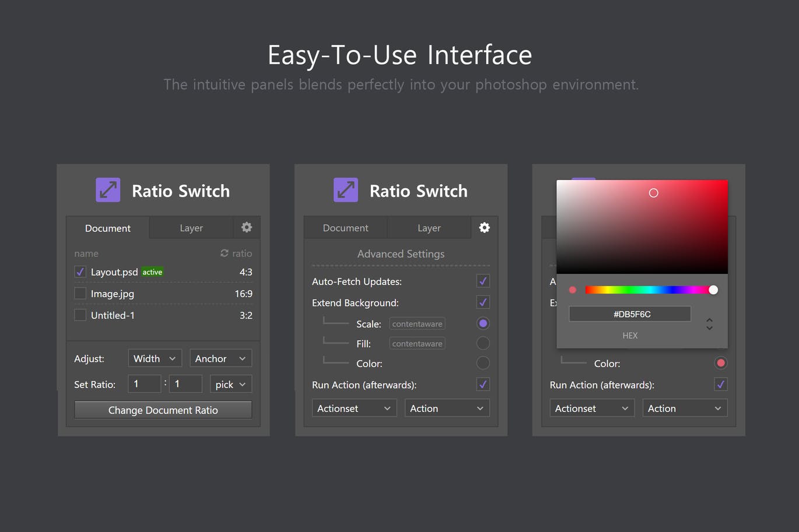Click the white color stop on the hue bar

tap(713, 290)
